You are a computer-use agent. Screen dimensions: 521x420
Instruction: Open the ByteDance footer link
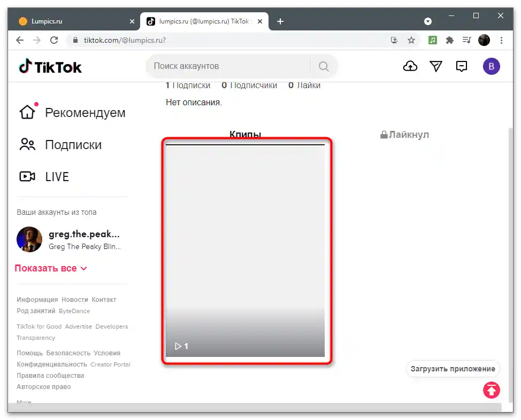click(x=74, y=311)
